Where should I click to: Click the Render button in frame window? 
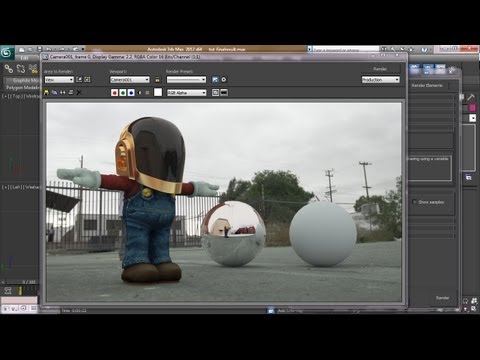380,69
